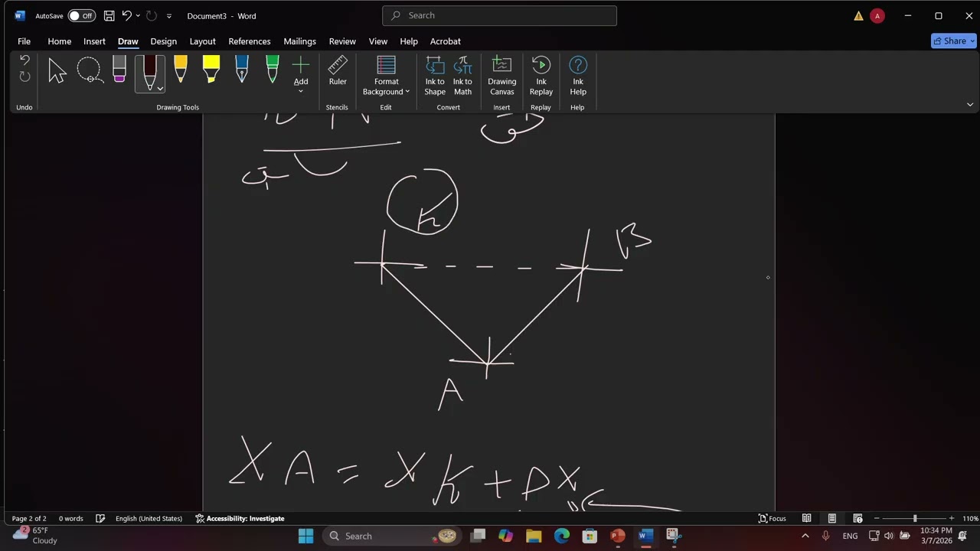Click the zoom slider handle
Image resolution: width=980 pixels, height=551 pixels.
pos(915,518)
